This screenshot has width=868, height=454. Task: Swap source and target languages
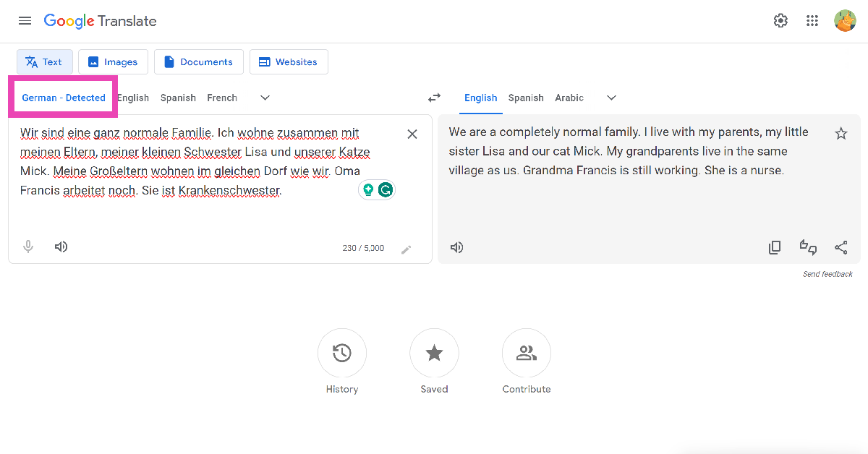click(x=434, y=98)
